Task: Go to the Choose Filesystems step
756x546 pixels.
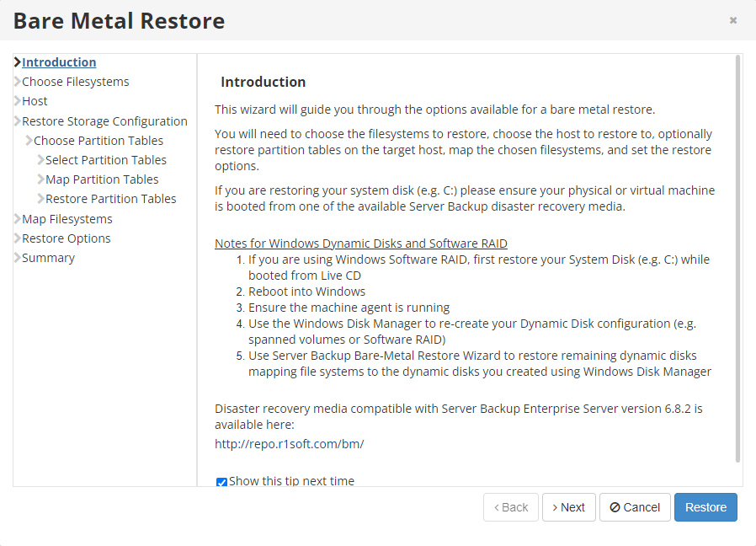Action: point(76,82)
